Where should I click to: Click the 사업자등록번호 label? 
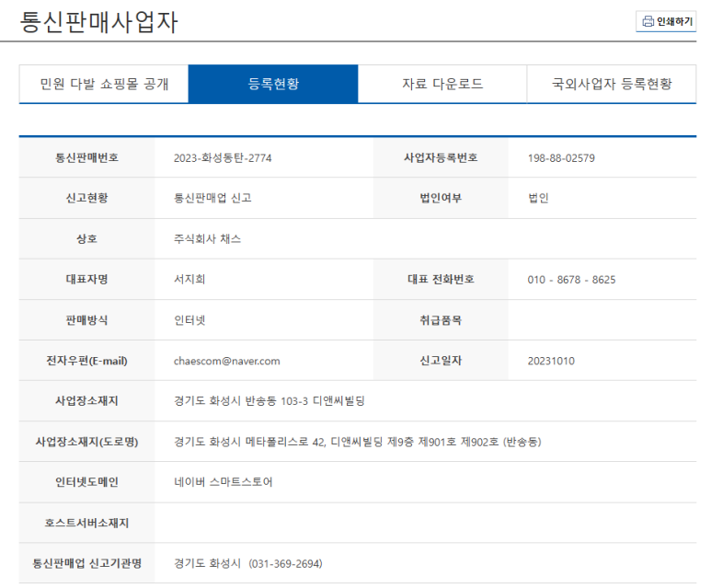[441, 157]
